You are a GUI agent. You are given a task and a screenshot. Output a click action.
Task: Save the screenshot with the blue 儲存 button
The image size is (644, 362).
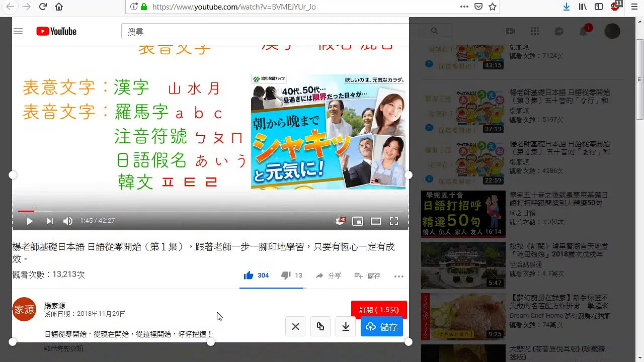(x=382, y=327)
